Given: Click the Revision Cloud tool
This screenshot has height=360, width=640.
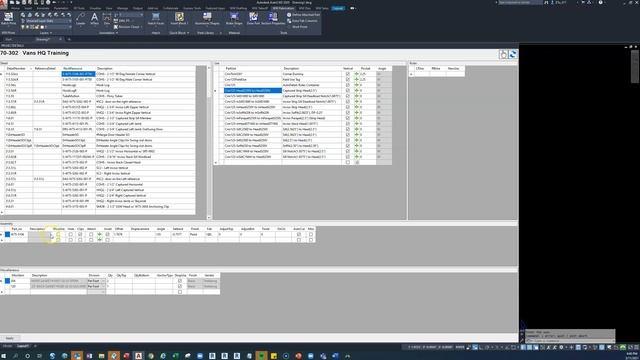Looking at the screenshot, I should pos(128,27).
